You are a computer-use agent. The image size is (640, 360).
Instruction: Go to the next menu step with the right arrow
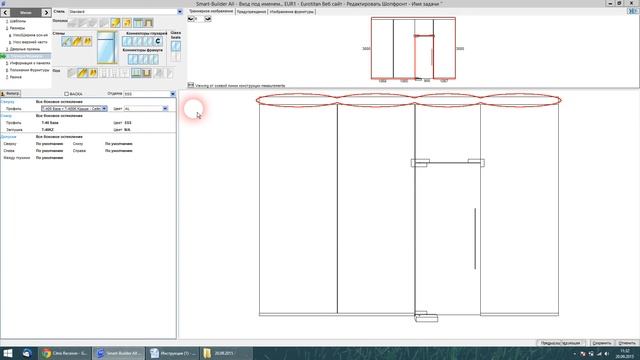[x=46, y=13]
